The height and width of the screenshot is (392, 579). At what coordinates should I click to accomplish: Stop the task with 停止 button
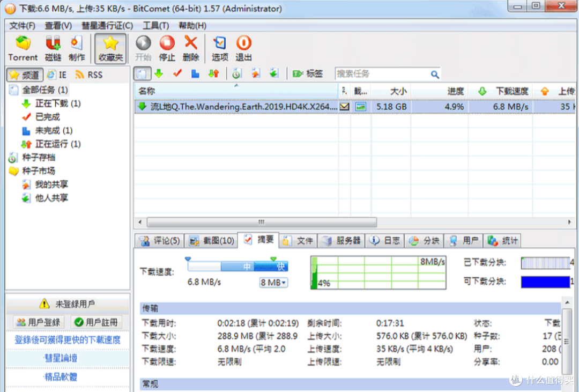pos(167,48)
